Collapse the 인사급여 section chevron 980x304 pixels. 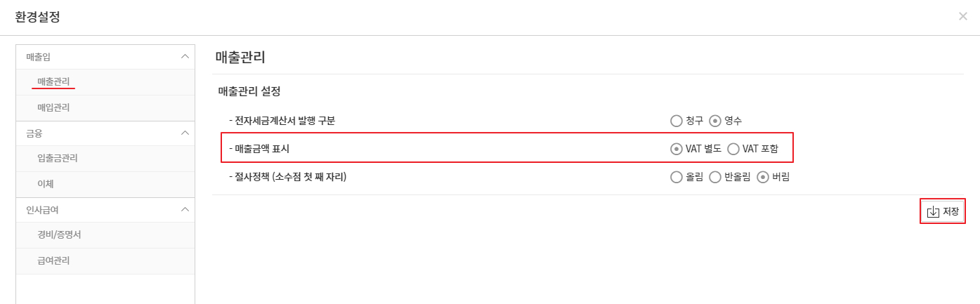(185, 209)
